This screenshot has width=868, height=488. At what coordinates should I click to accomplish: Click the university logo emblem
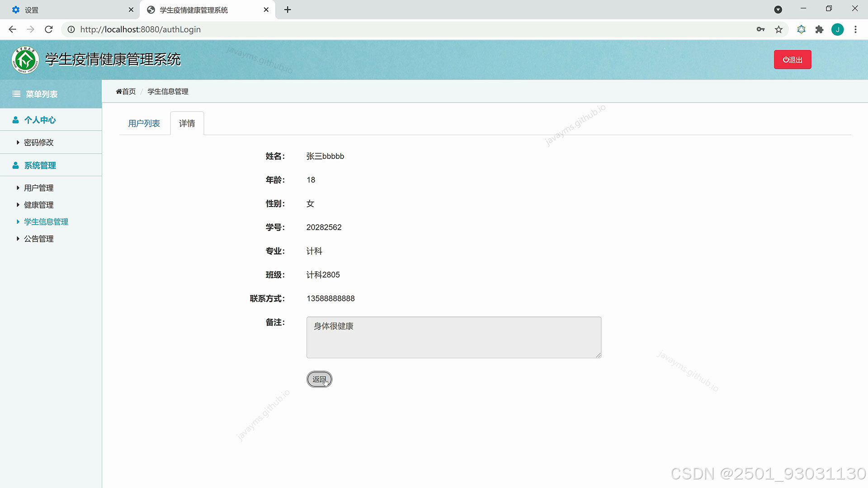click(x=25, y=60)
